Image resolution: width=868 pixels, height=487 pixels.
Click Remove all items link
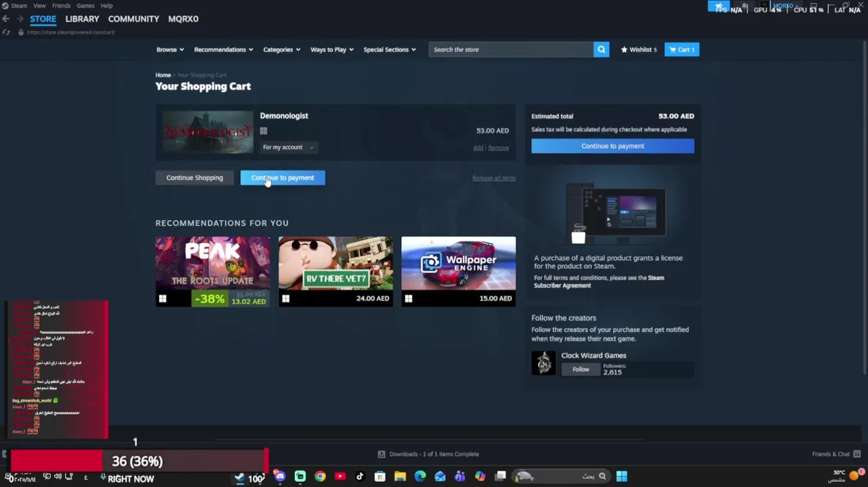494,178
